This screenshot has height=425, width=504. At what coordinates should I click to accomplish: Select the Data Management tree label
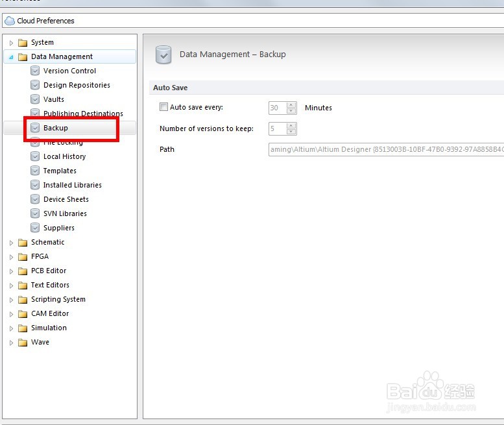click(62, 56)
